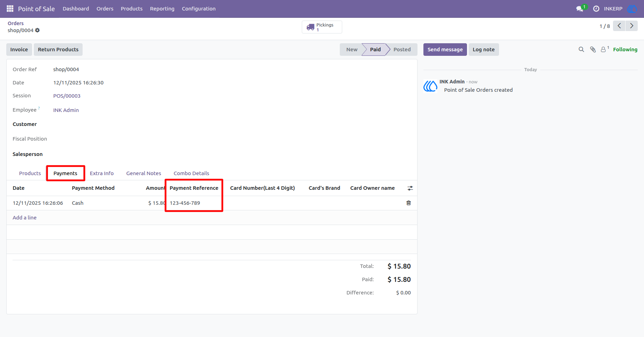Open the Dashboard menu
Viewport: 644px width, 337px height.
[76, 9]
